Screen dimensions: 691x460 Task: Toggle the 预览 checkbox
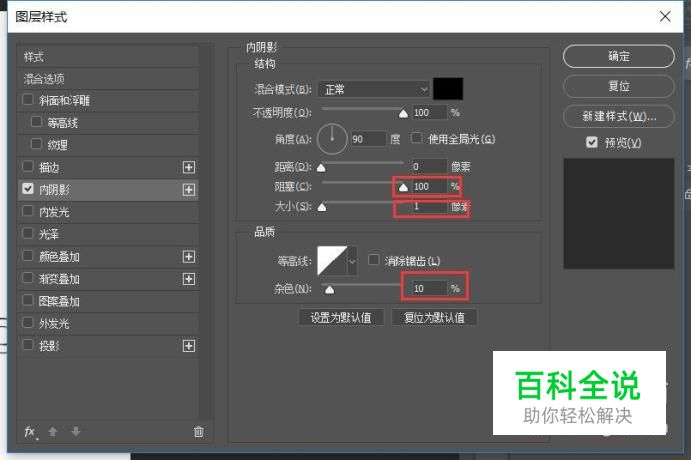click(x=592, y=142)
